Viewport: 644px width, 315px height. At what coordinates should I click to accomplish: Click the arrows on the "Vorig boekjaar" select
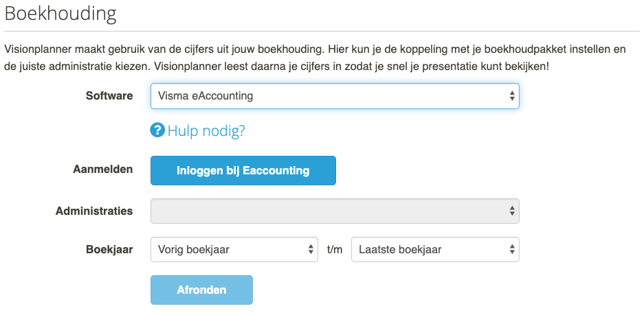coord(311,249)
